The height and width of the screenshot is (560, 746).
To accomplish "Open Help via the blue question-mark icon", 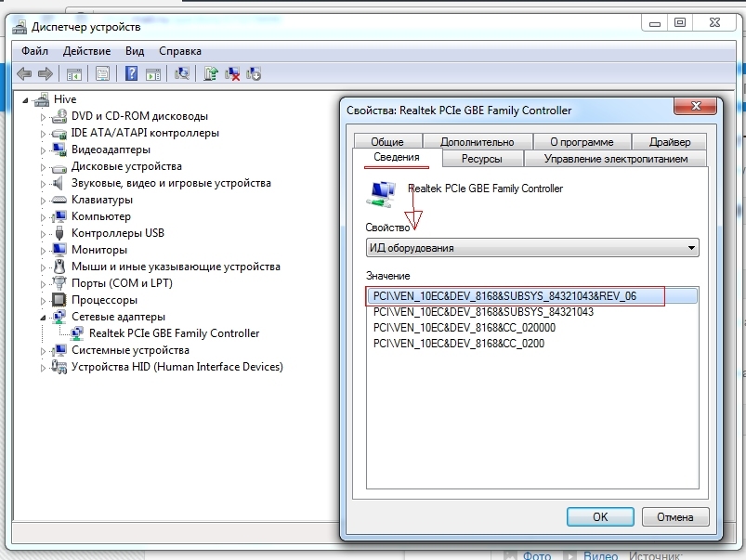I will (x=131, y=73).
